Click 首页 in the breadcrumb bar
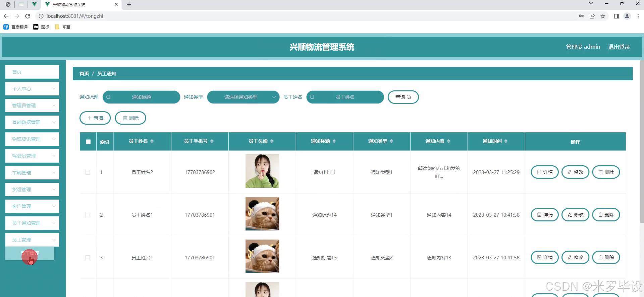The image size is (644, 297). 84,74
